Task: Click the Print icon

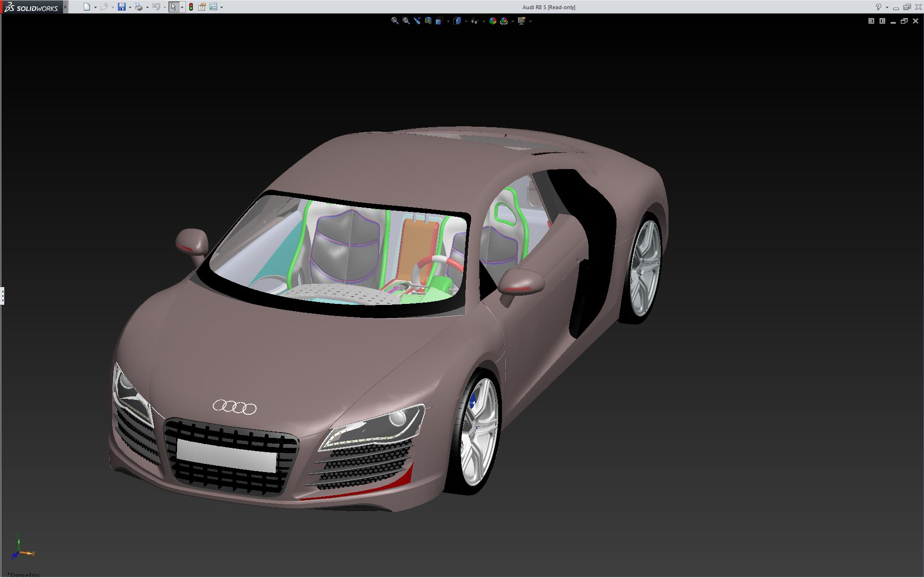Action: pos(139,7)
